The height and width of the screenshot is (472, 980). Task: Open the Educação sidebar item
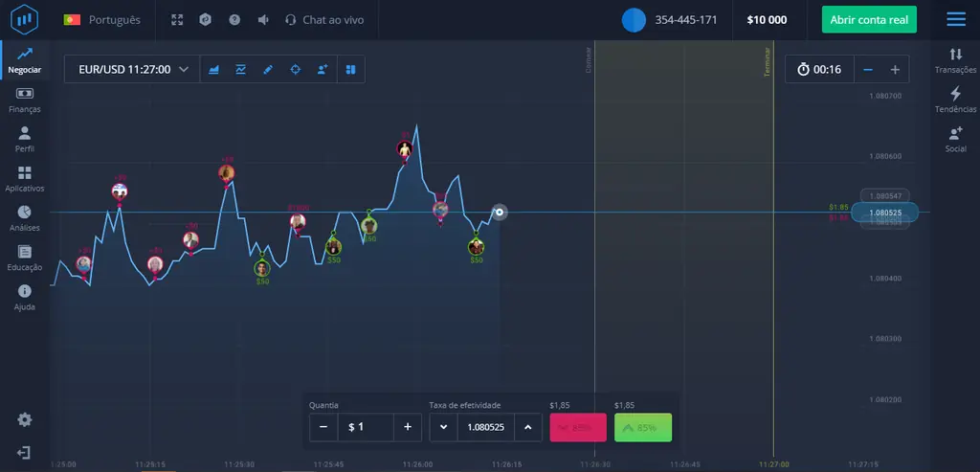[24, 258]
